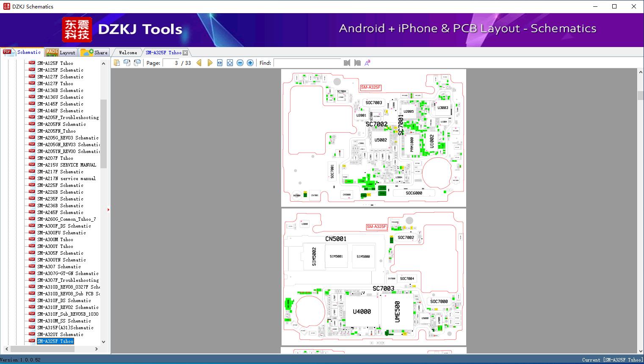Click the Find text field

[x=307, y=63]
